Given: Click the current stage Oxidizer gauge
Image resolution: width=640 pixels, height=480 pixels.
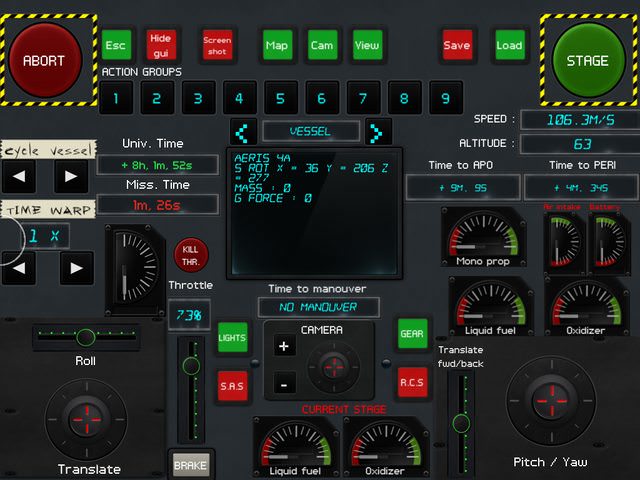Looking at the screenshot, I should pyautogui.click(x=386, y=447).
